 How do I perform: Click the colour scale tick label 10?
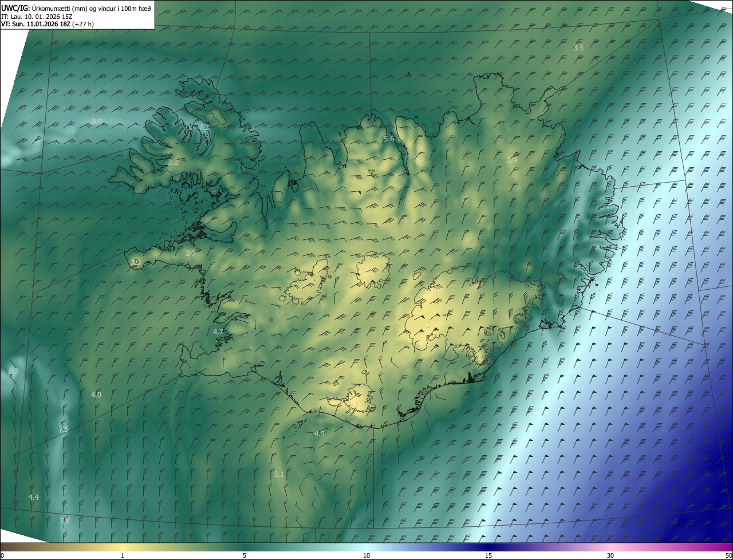point(366,556)
